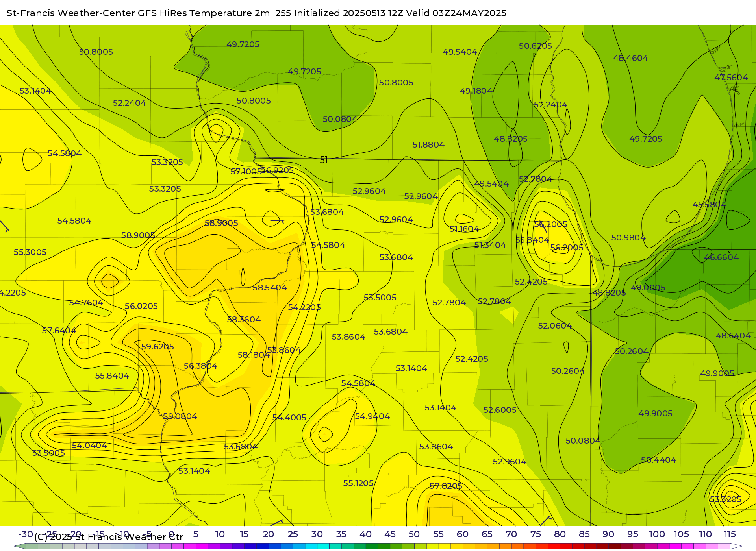Click the contour line label '51'
This screenshot has width=756, height=551.
tap(324, 160)
